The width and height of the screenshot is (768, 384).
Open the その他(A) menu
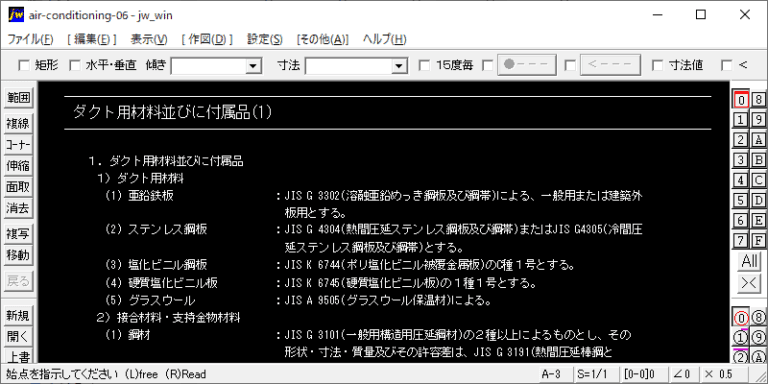[322, 39]
